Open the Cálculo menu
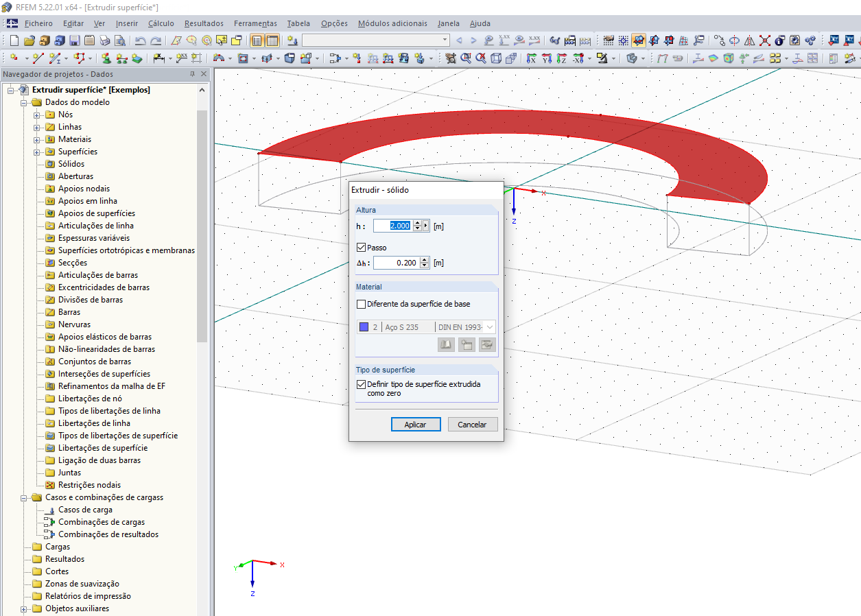The height and width of the screenshot is (616, 861). [161, 23]
